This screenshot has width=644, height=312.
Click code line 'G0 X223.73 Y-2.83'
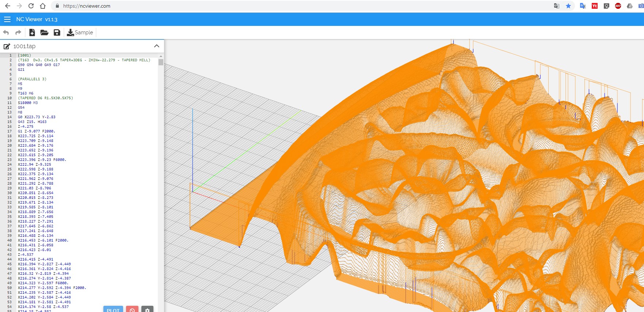click(37, 117)
